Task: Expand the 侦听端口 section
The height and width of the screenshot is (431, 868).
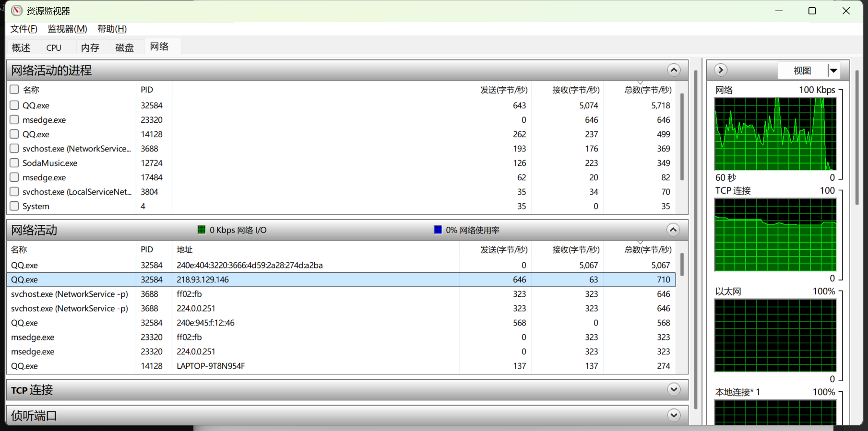Action: 674,415
